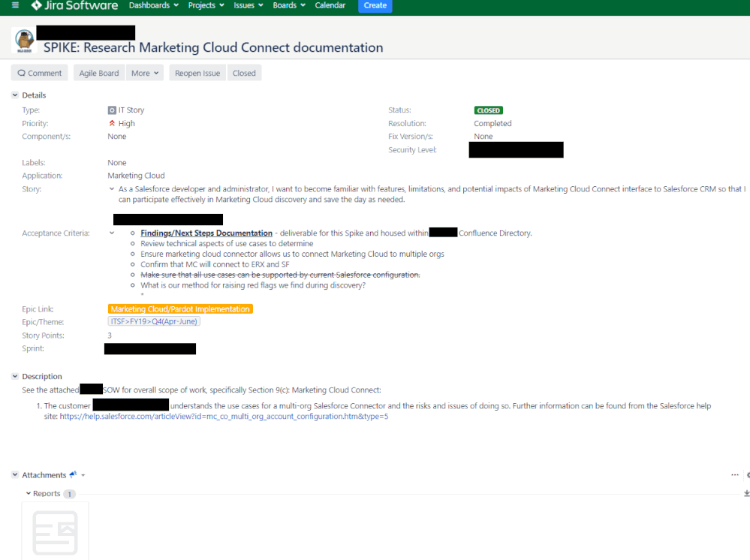Collapse the Acceptance Criteria field
Image resolution: width=750 pixels, height=560 pixels.
112,233
